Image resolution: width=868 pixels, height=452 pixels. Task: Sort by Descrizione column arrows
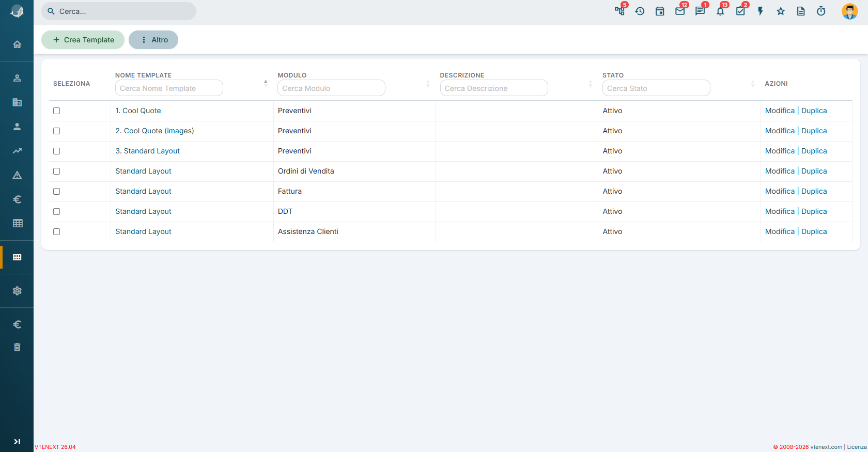591,83
